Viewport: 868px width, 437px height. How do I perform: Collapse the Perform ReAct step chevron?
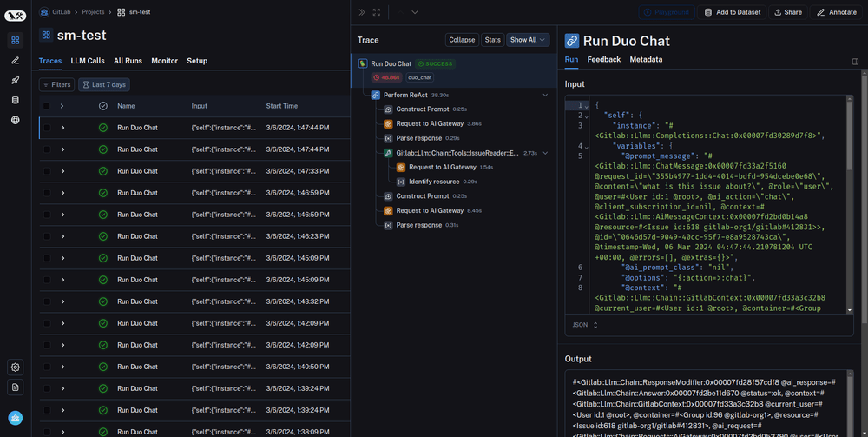tap(545, 95)
